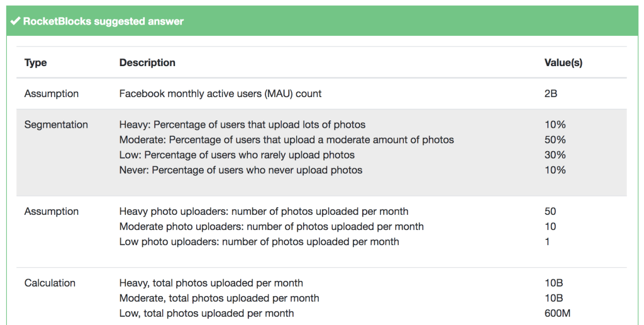Click the Type column header

coord(36,63)
